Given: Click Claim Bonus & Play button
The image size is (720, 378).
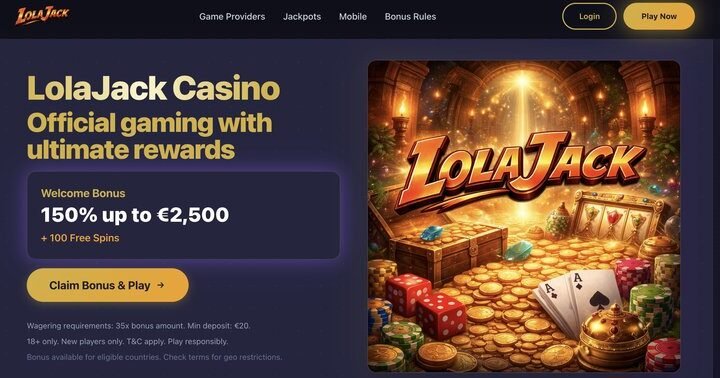Looking at the screenshot, I should pyautogui.click(x=107, y=285).
